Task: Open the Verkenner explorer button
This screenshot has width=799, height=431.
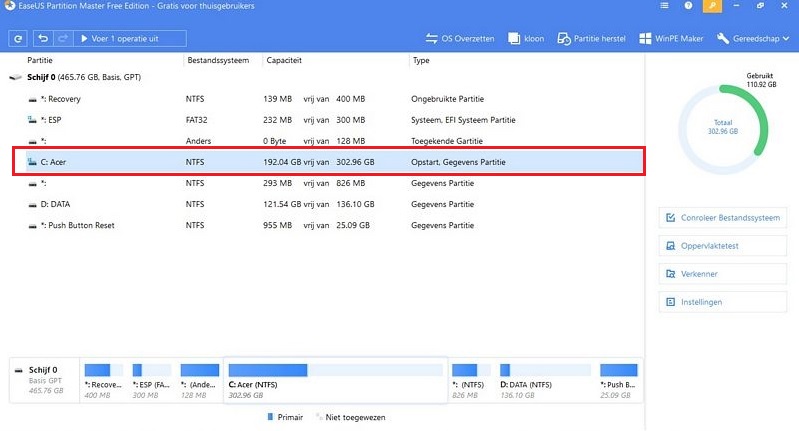Action: tap(723, 274)
